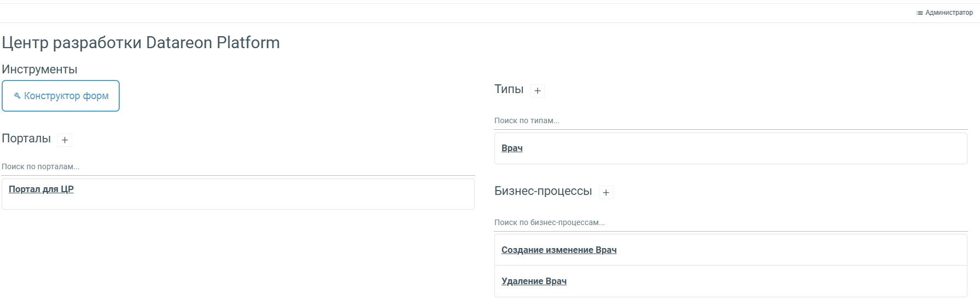980x305 pixels.
Task: Click the Поиск по порталам search field
Action: [238, 166]
